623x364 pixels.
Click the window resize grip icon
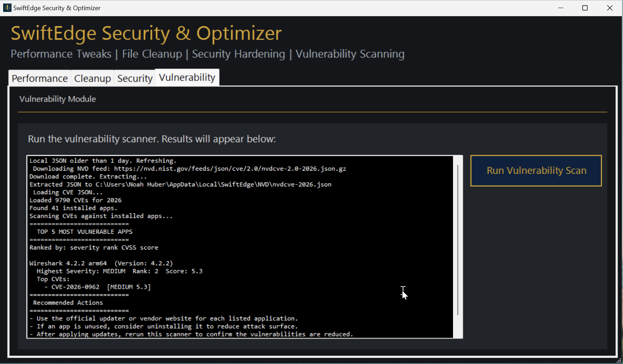619,360
